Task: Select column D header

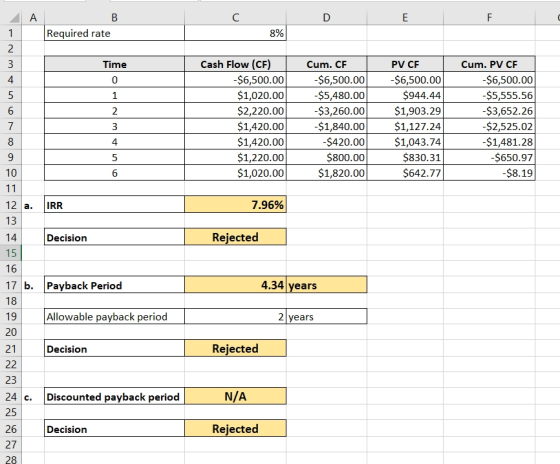Action: (x=326, y=18)
